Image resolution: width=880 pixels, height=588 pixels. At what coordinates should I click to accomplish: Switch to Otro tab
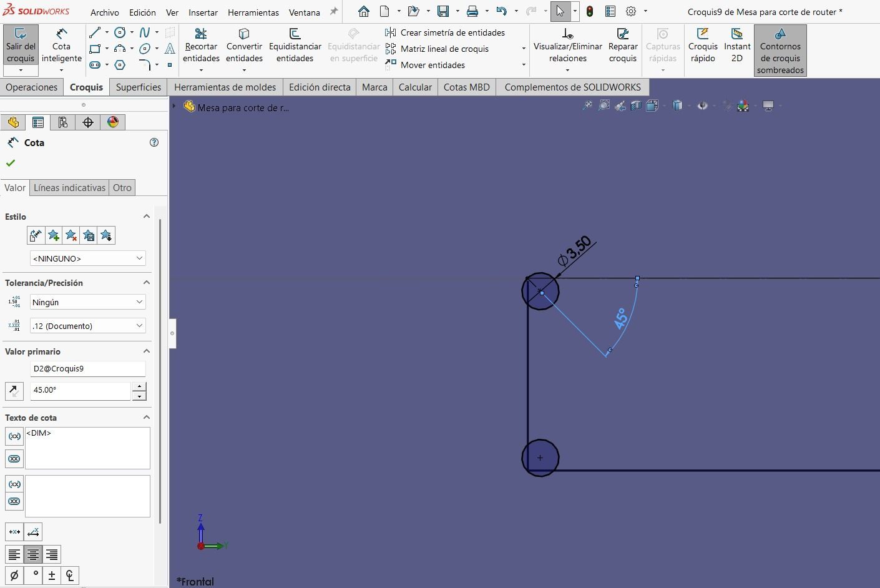(x=122, y=187)
